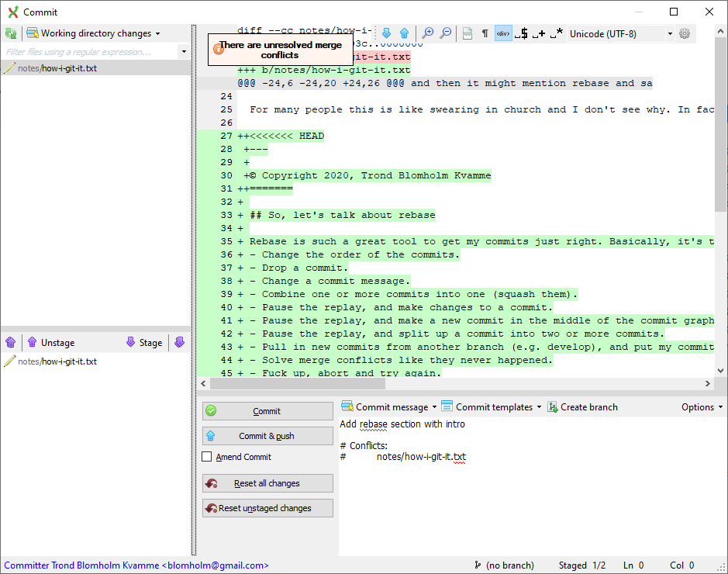The width and height of the screenshot is (728, 574).
Task: Refresh the working directory changes
Action: [x=9, y=33]
